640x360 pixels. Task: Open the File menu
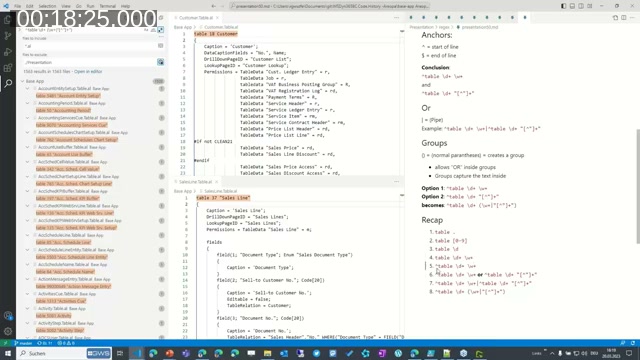click(x=17, y=6)
